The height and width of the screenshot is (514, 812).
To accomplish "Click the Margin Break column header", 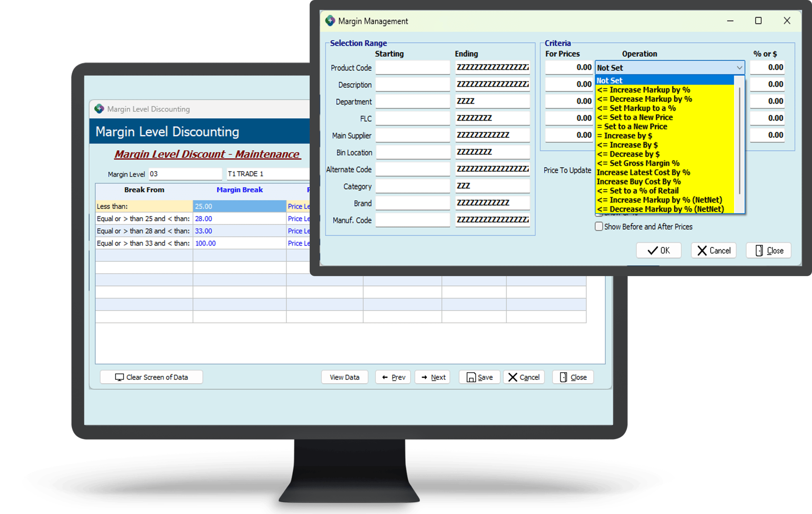I will coord(240,190).
